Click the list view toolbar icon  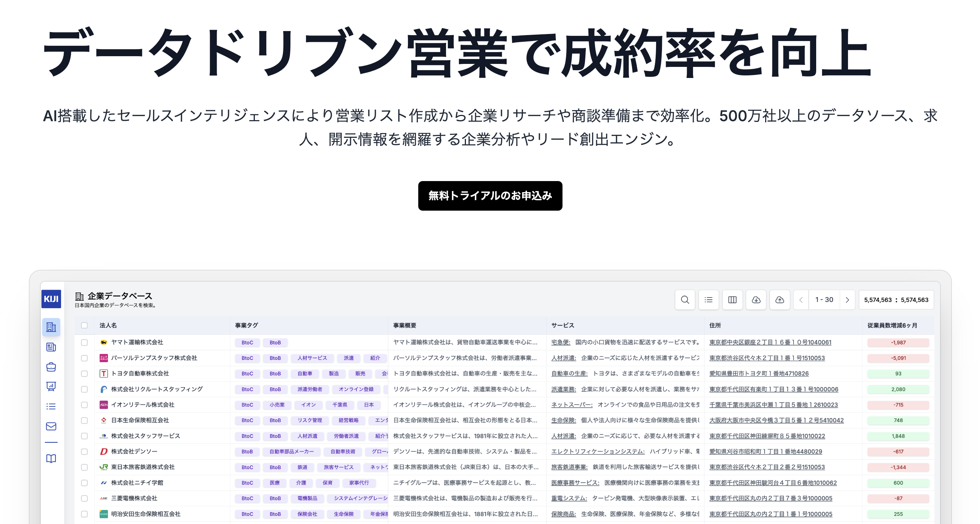click(x=708, y=300)
